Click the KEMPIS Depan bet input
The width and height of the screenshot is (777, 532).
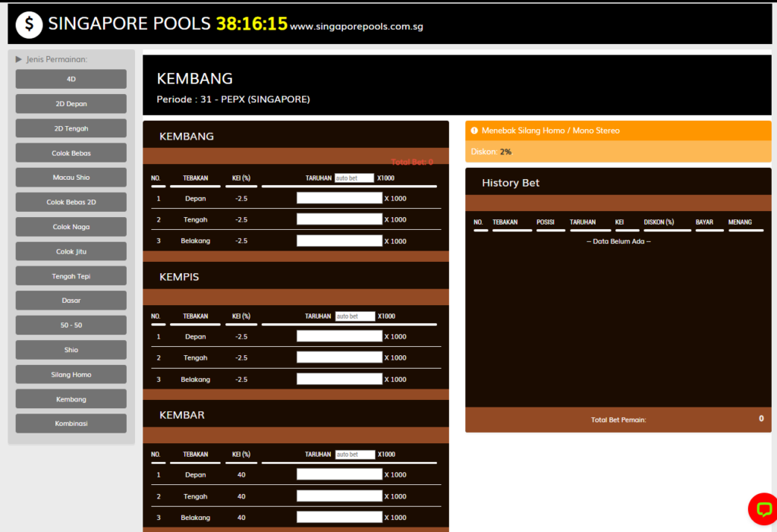[339, 336]
